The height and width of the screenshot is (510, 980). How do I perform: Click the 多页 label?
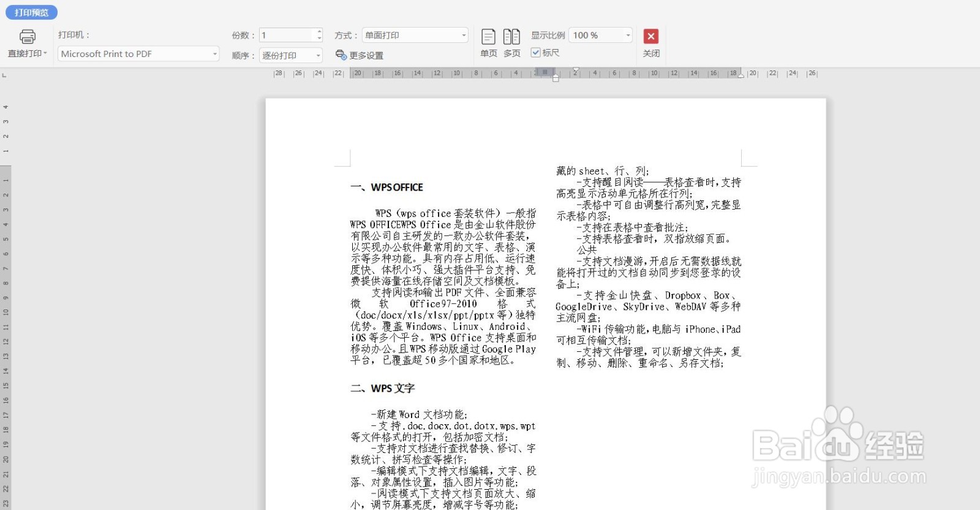pyautogui.click(x=512, y=53)
